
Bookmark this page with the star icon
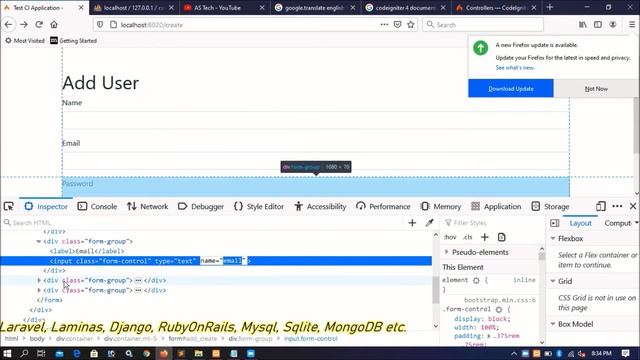coord(411,24)
